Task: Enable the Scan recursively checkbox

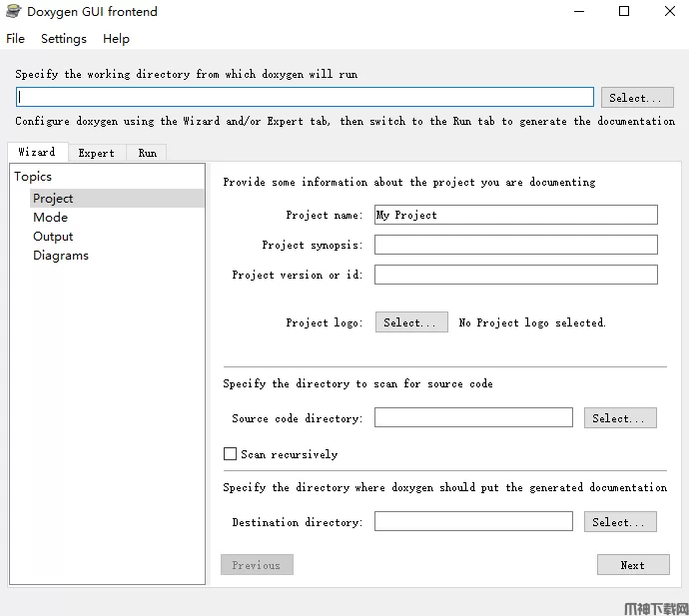Action: pyautogui.click(x=231, y=454)
